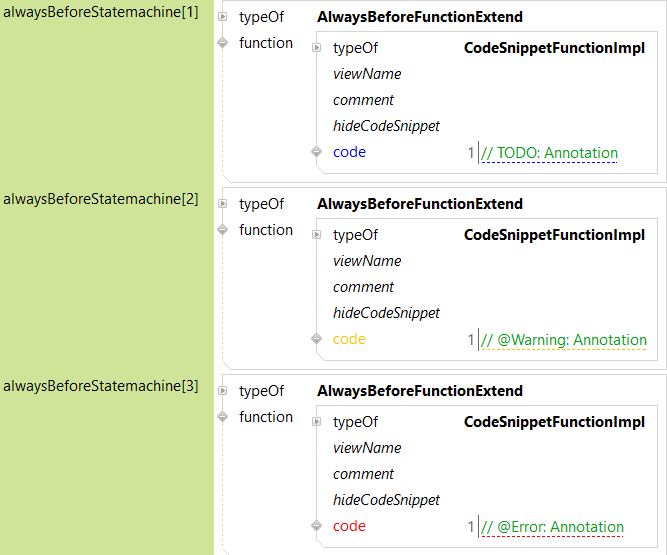Click the diamond icon beside the yellow code label
The width and height of the screenshot is (667, 555).
[316, 340]
